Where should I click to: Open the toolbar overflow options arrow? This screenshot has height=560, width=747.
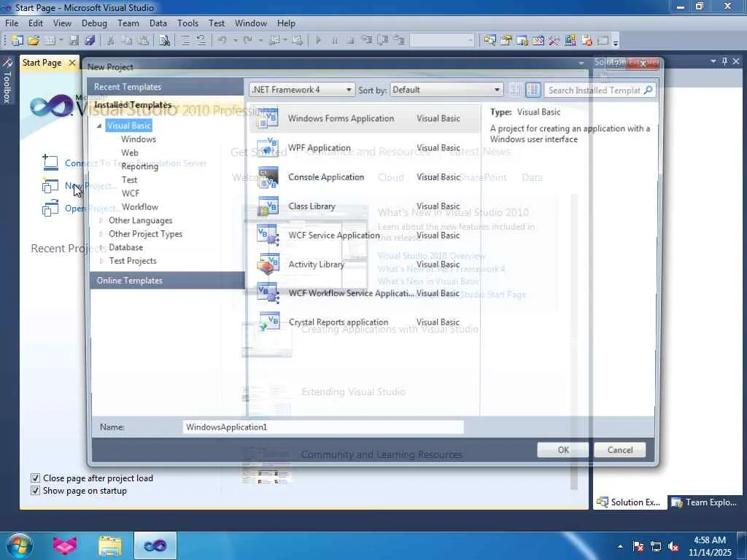tap(616, 42)
